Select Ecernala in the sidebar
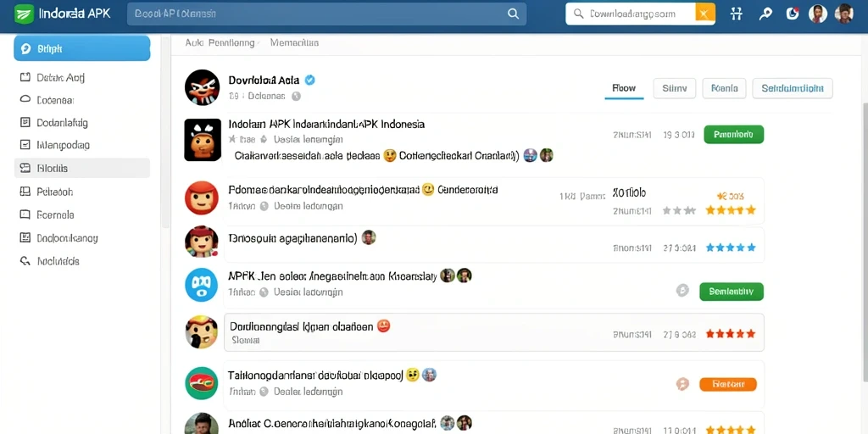This screenshot has height=434, width=868. point(82,214)
